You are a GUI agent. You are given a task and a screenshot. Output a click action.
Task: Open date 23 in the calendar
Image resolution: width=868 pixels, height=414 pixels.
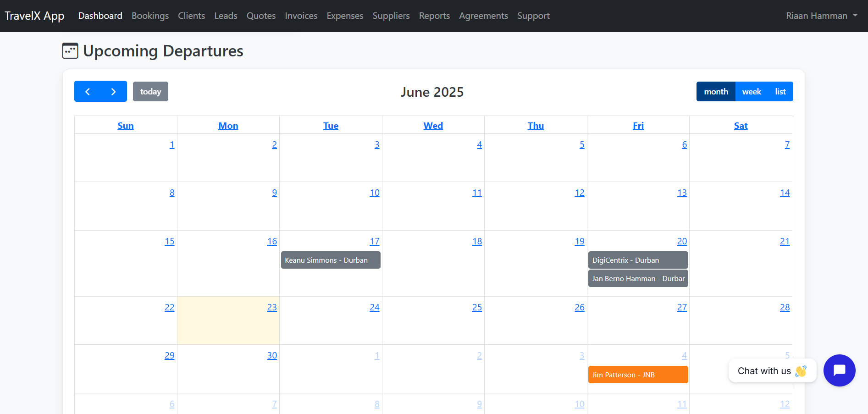point(271,307)
